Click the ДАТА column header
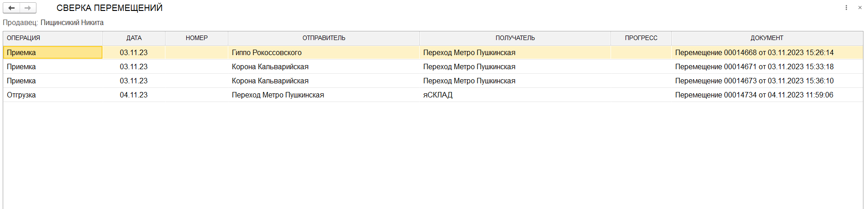Image resolution: width=868 pixels, height=209 pixels. (134, 38)
